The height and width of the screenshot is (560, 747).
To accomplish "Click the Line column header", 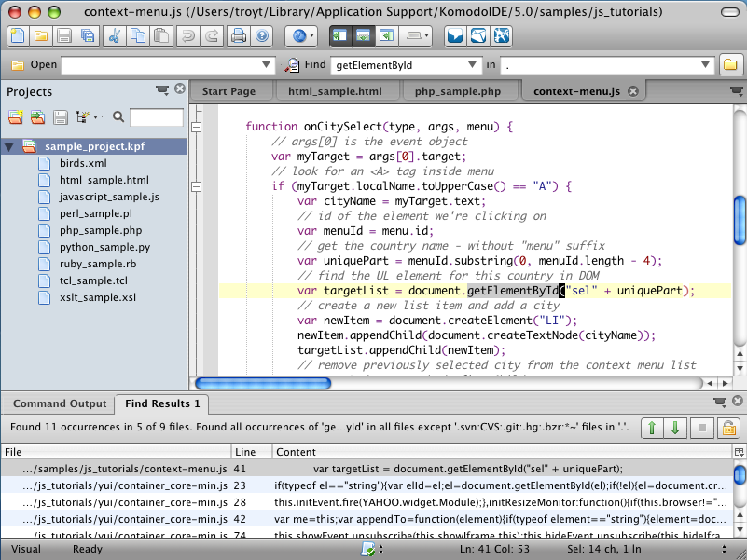I will [x=246, y=452].
